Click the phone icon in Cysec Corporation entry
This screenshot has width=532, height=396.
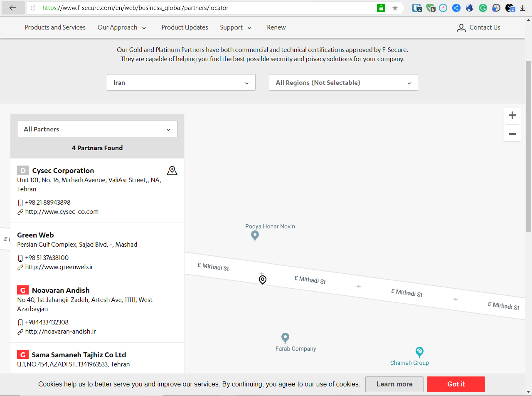[x=20, y=203]
